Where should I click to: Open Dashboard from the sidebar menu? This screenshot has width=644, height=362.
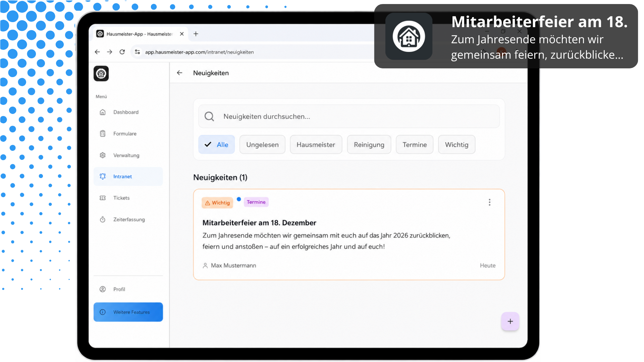(128, 112)
